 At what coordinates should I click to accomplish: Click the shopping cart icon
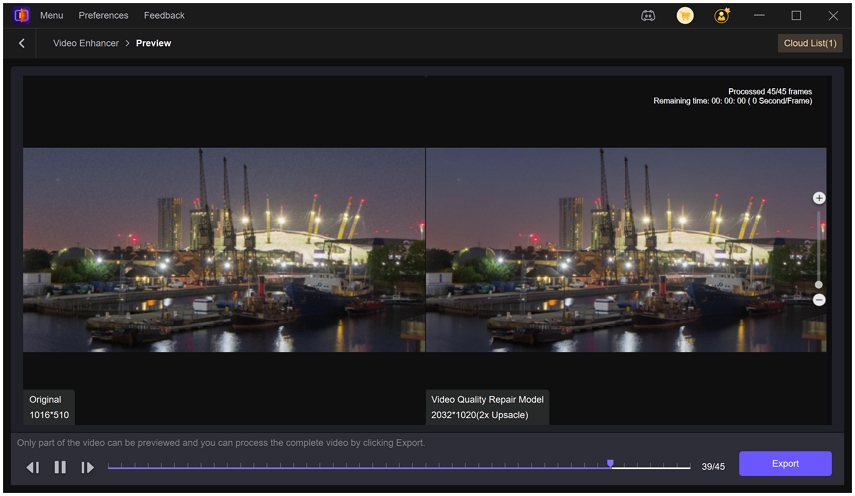tap(685, 16)
